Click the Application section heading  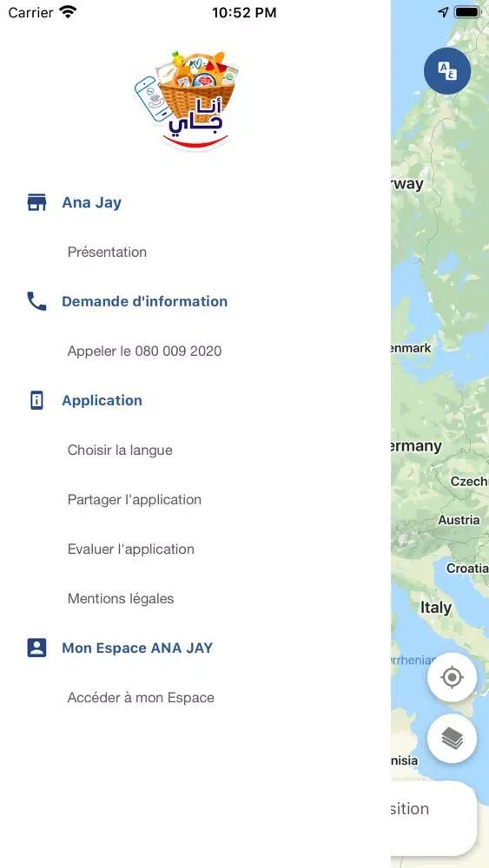102,400
